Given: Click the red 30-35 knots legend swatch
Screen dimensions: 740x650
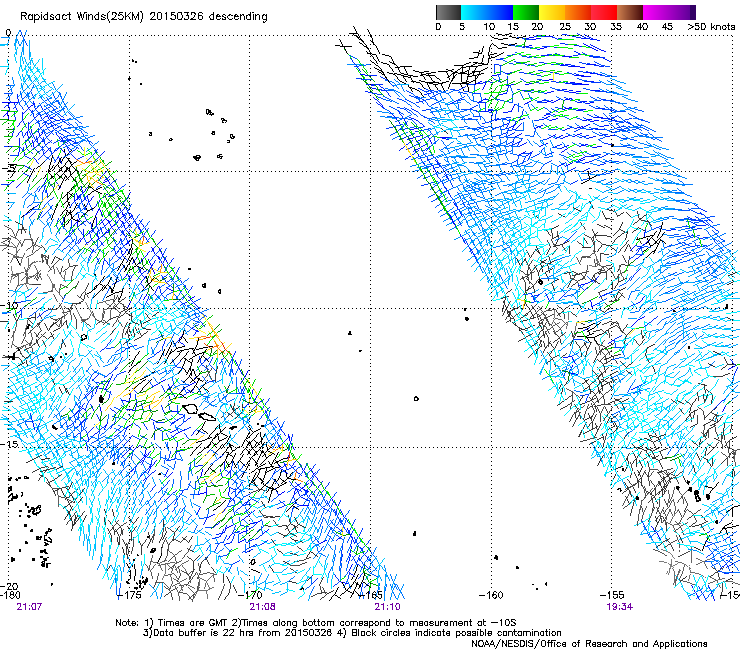Looking at the screenshot, I should point(604,12).
